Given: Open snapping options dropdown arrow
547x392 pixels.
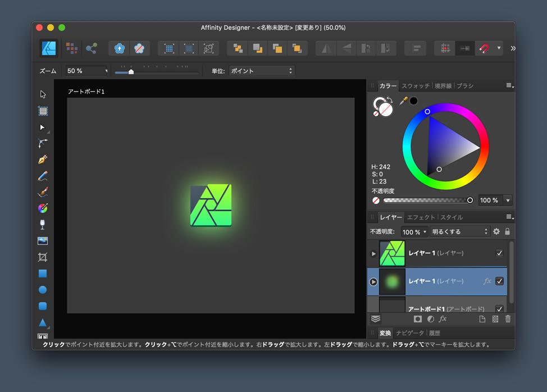Looking at the screenshot, I should pyautogui.click(x=499, y=48).
